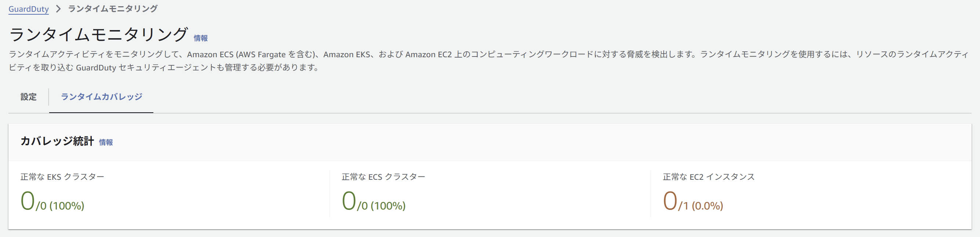Viewport: 980px width, 237px height.
Task: Open 情報 link beside カバレッジ統計
Action: click(x=106, y=142)
